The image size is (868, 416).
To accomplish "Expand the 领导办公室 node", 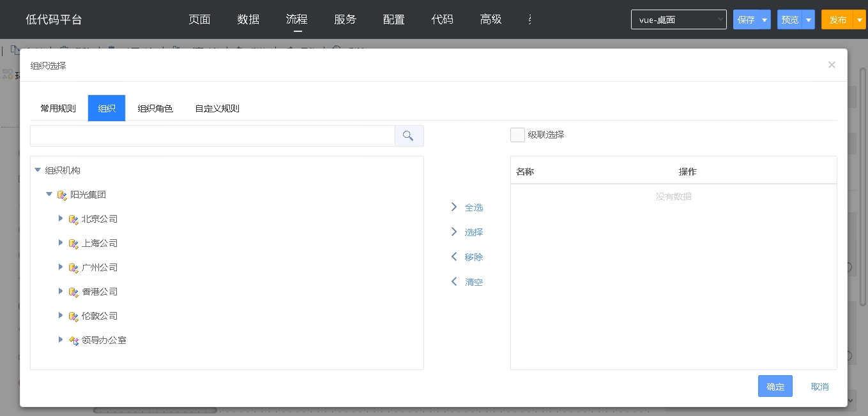I will tap(61, 339).
